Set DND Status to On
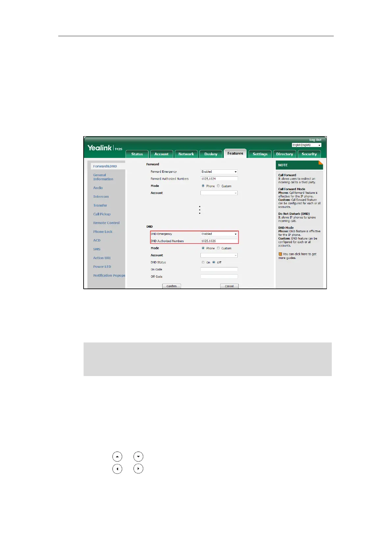The height and width of the screenshot is (554, 392). 203,262
